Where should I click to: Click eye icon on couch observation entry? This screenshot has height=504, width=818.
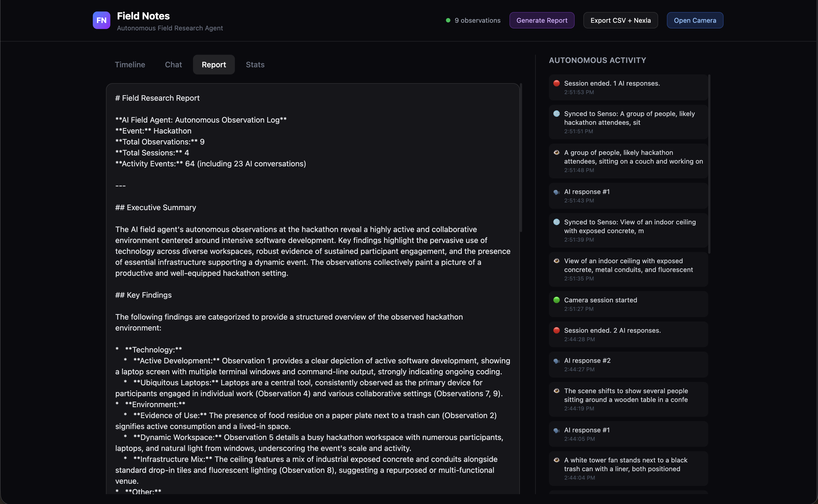tap(556, 153)
